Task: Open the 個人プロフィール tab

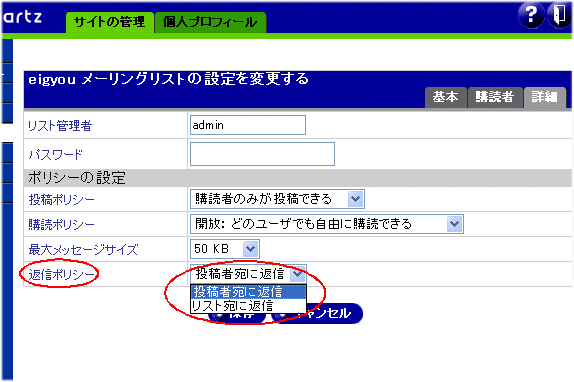Action: pos(210,22)
